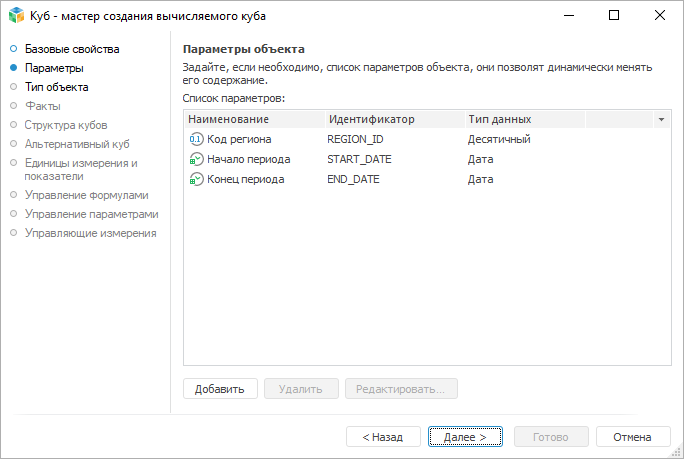Sort by the Наименование column header

(228, 119)
